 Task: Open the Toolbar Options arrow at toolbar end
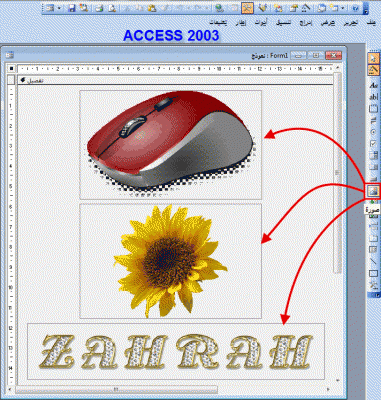pyautogui.click(x=366, y=9)
